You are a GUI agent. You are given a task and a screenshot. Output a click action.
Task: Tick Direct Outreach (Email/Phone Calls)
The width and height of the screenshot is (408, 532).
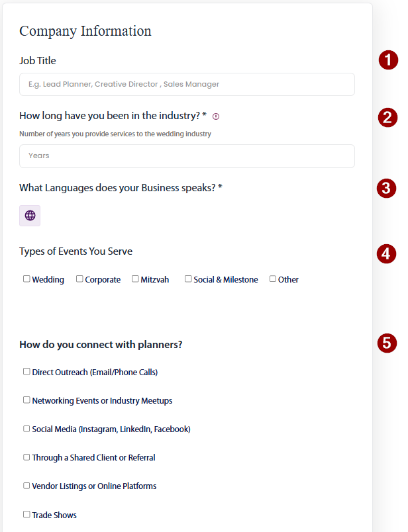(x=27, y=372)
